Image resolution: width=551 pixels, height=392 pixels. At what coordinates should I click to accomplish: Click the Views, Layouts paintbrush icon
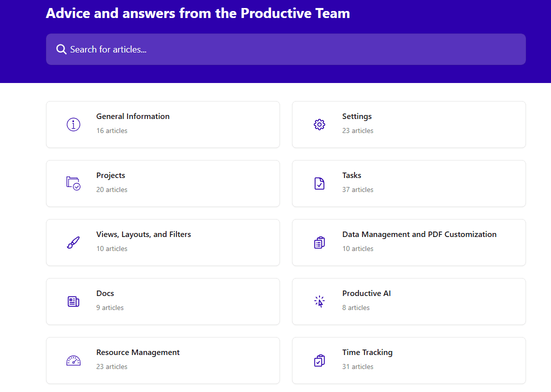pyautogui.click(x=73, y=242)
